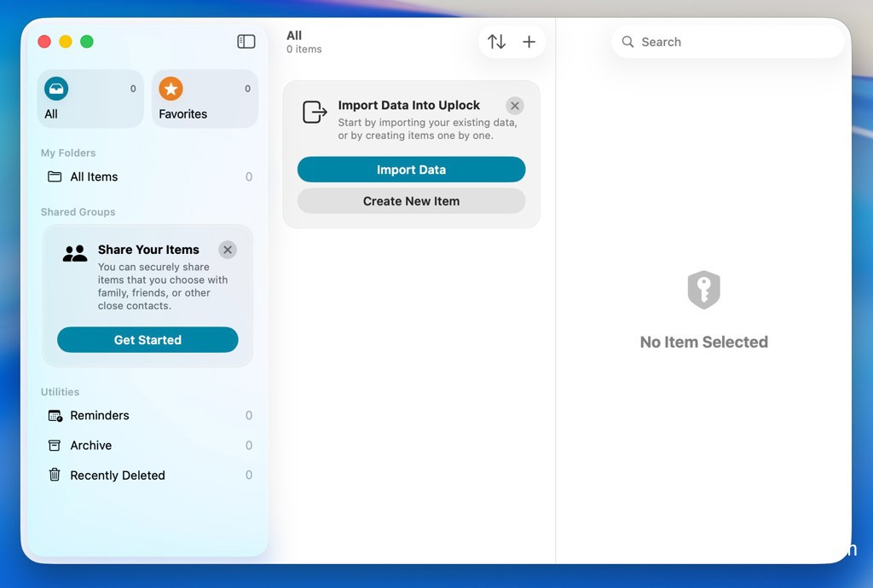Image resolution: width=873 pixels, height=588 pixels.
Task: Click the 'Share Your Items' heading
Action: pyautogui.click(x=148, y=250)
